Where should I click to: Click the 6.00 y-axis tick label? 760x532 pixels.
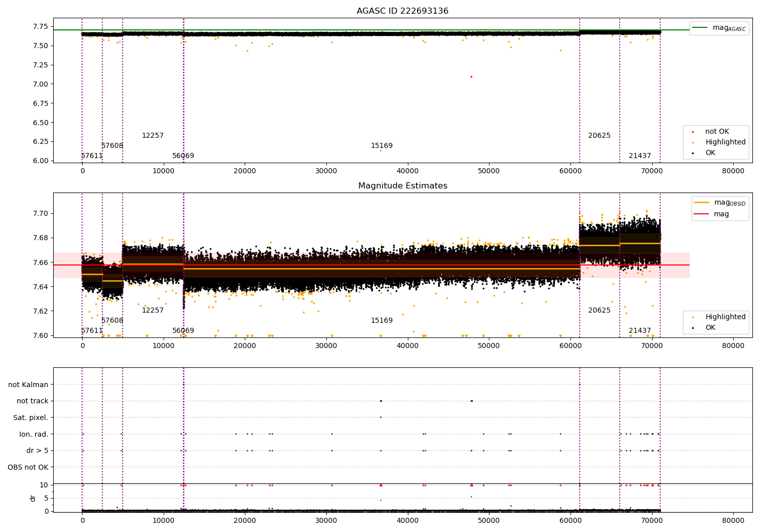tap(40, 161)
